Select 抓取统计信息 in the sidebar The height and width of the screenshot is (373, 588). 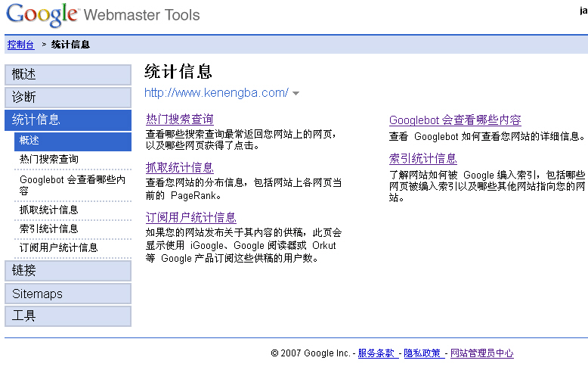(49, 210)
